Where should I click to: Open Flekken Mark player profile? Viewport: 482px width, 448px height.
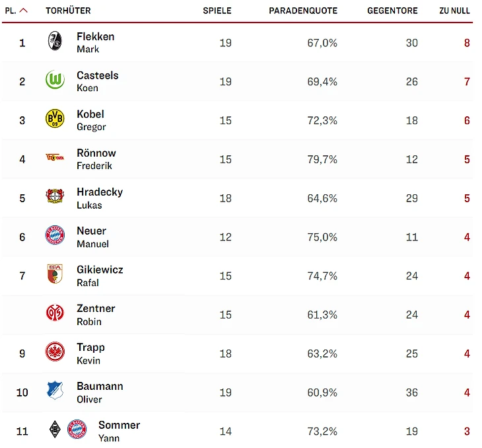tap(95, 42)
